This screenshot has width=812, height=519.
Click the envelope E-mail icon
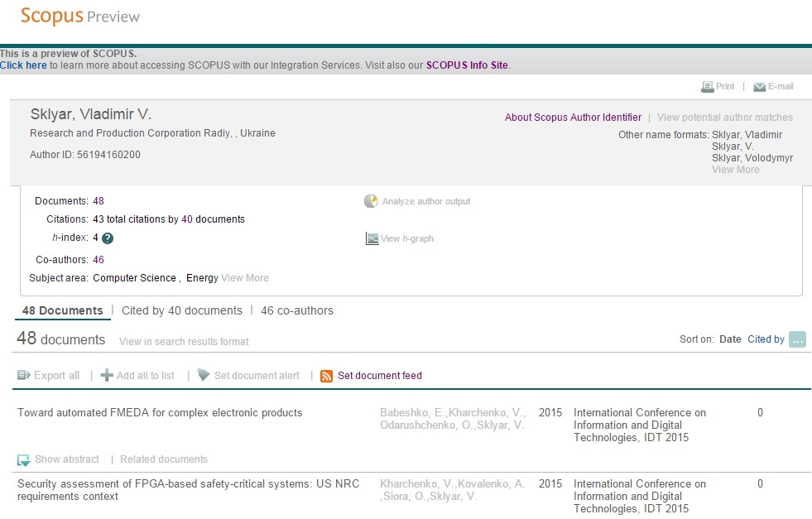coord(759,87)
